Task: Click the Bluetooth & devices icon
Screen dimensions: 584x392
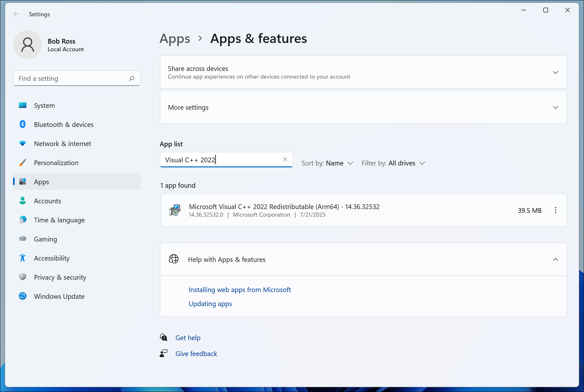Action: pyautogui.click(x=23, y=124)
